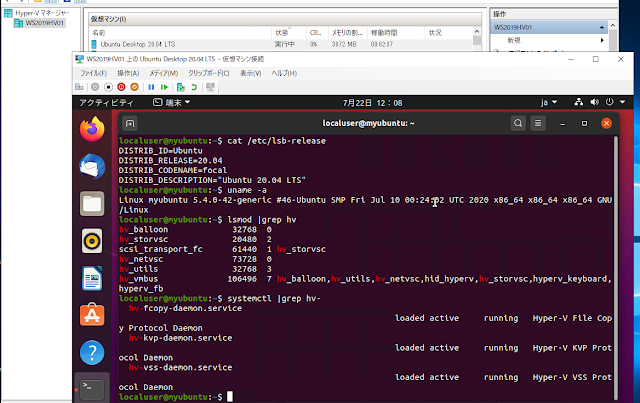Image resolution: width=640 pixels, height=403 pixels.
Task: Click hv-fcopy-daemon.service text in terminal
Action: click(x=185, y=308)
